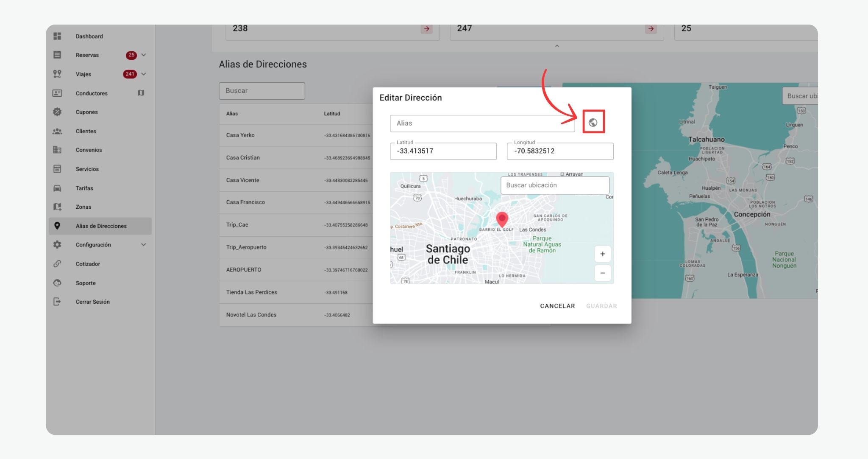The height and width of the screenshot is (459, 868).
Task: Click the Latitud field showing -33.413517
Action: pos(443,151)
